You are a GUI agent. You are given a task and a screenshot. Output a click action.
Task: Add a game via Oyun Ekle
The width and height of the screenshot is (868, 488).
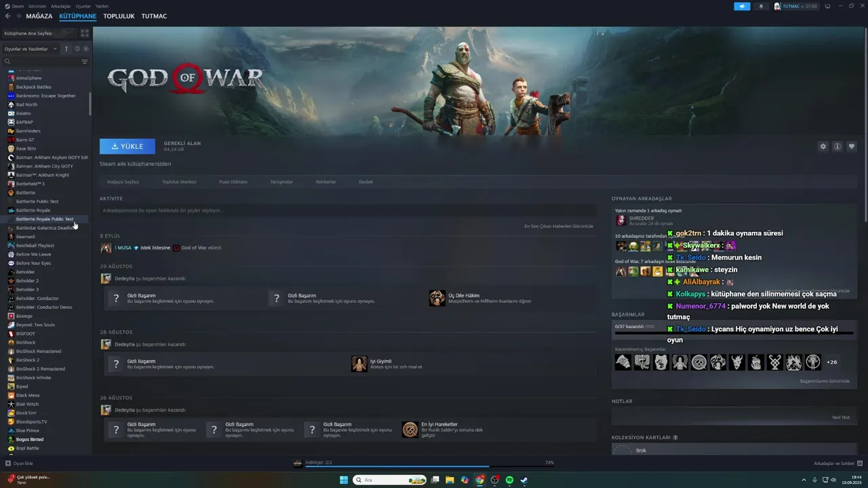pos(19,464)
